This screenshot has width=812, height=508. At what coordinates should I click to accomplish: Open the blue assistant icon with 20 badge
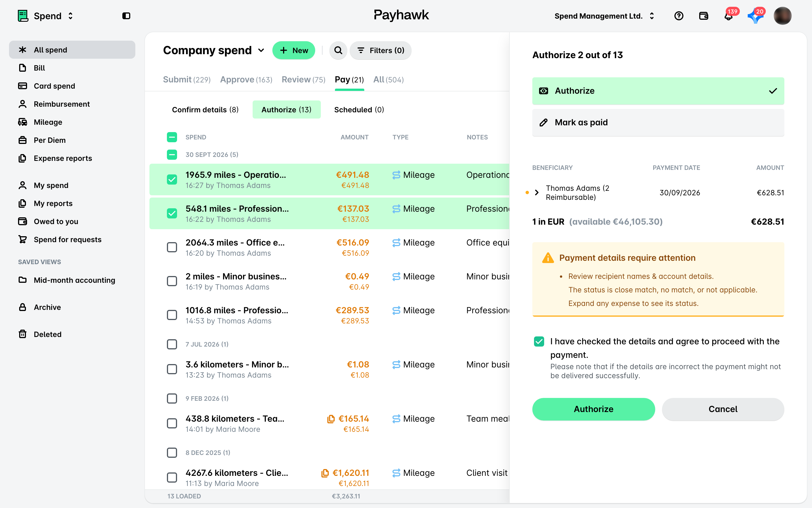tap(755, 16)
